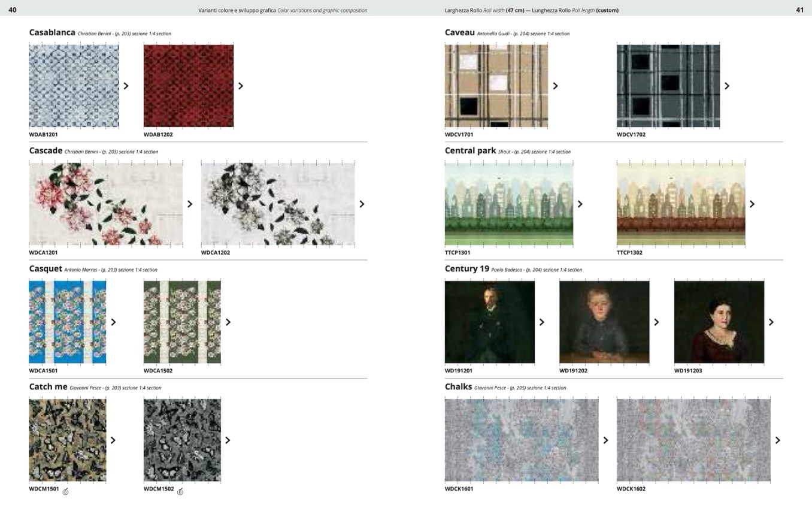This screenshot has height=526, width=812.
Task: Click arrow next to man's portrait WD191201
Action: click(542, 322)
